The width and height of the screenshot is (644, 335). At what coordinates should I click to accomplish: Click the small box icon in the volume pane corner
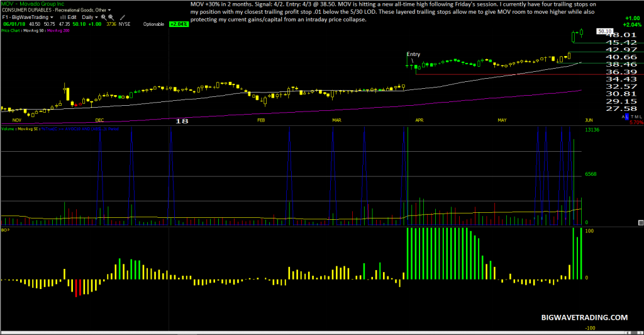pos(641,222)
